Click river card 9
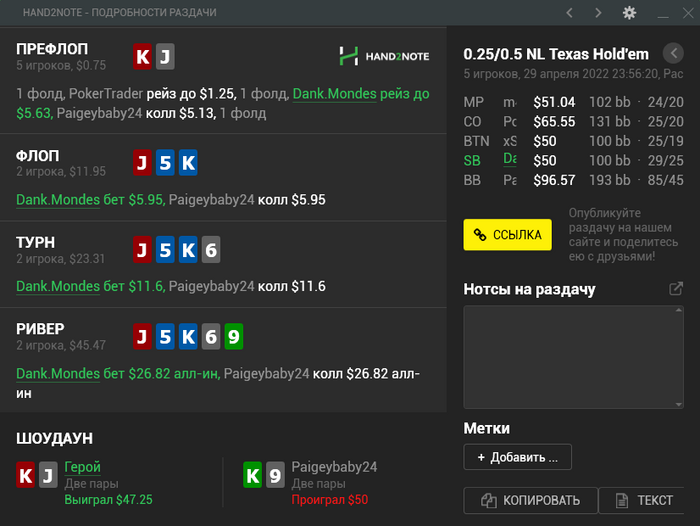The height and width of the screenshot is (526, 700). tap(234, 336)
